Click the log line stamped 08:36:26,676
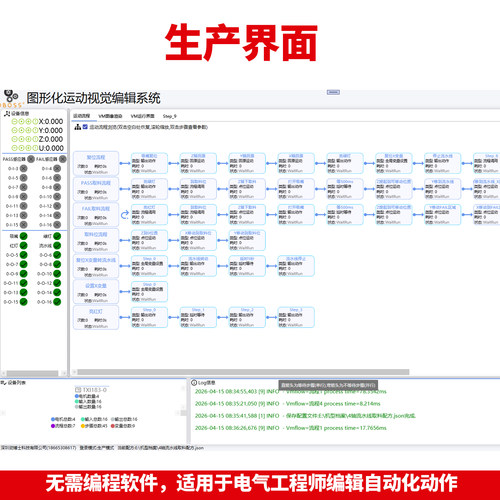This screenshot has height=500, width=500. [291, 428]
